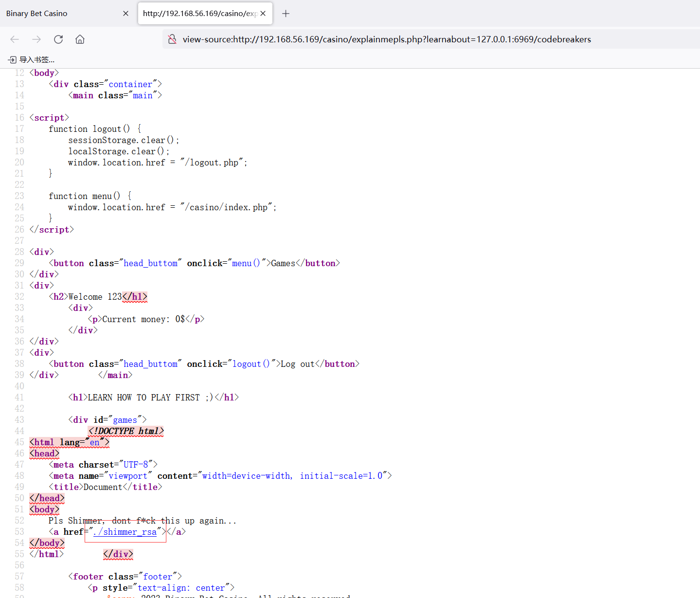
Task: Close the view-source explainmepls tab
Action: [263, 14]
